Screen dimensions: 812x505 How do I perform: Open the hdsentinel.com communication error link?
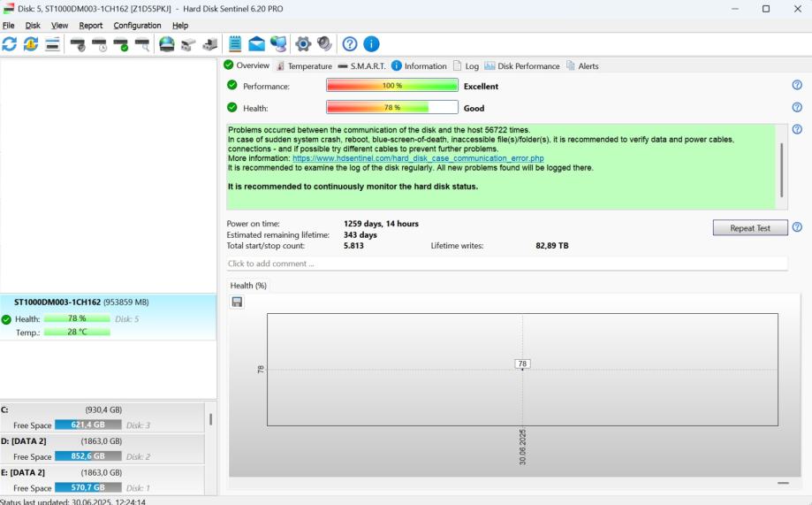tap(418, 158)
